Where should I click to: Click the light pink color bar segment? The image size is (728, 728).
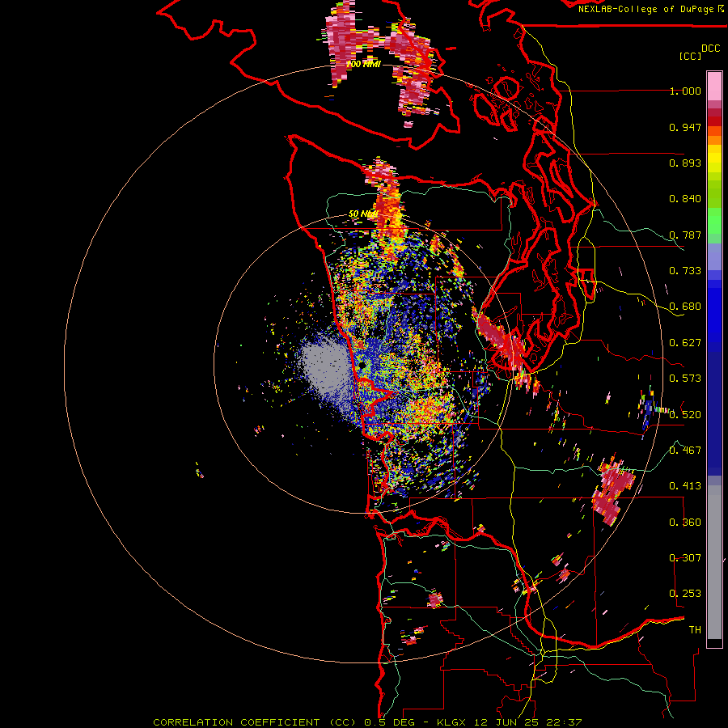tap(714, 87)
